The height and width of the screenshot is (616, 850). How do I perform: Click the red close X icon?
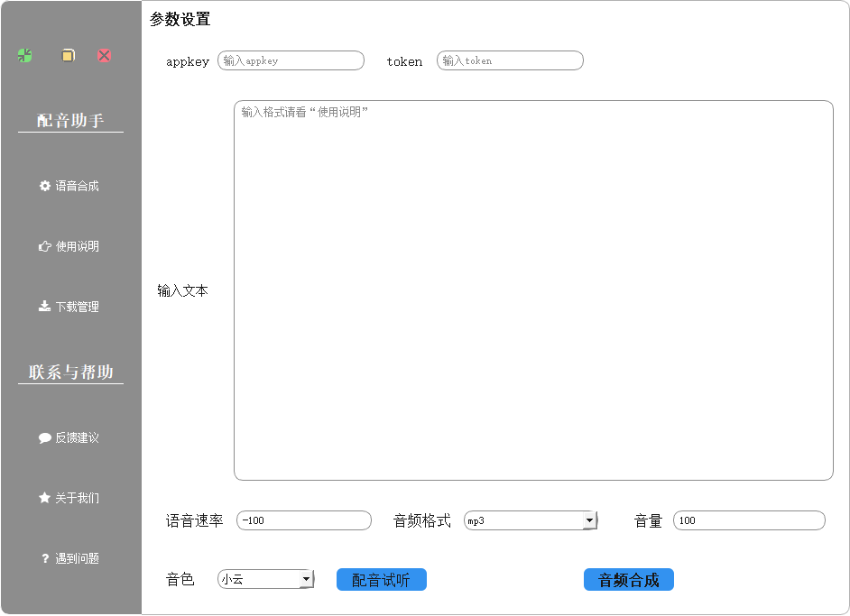tap(104, 55)
